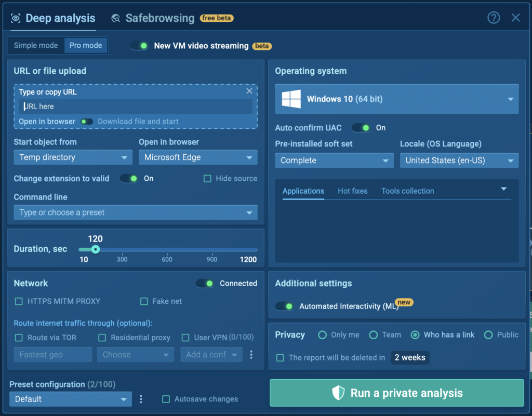Enable HTTPS MITM PROXY checkbox
The image size is (532, 416).
pyautogui.click(x=19, y=301)
